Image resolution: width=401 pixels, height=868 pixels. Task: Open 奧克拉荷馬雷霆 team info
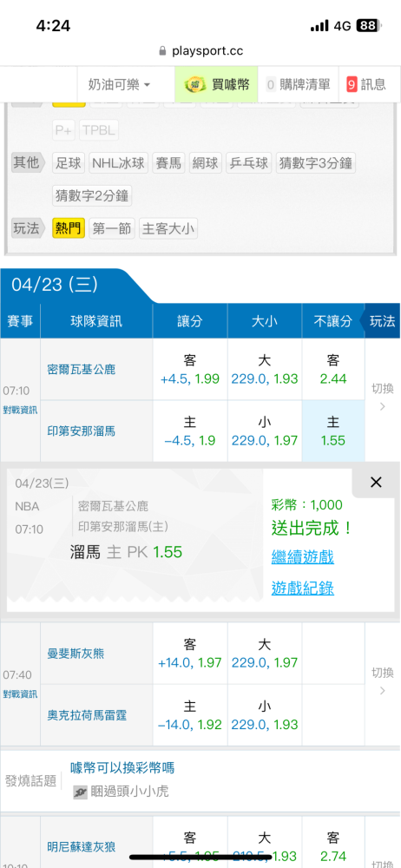click(x=87, y=716)
